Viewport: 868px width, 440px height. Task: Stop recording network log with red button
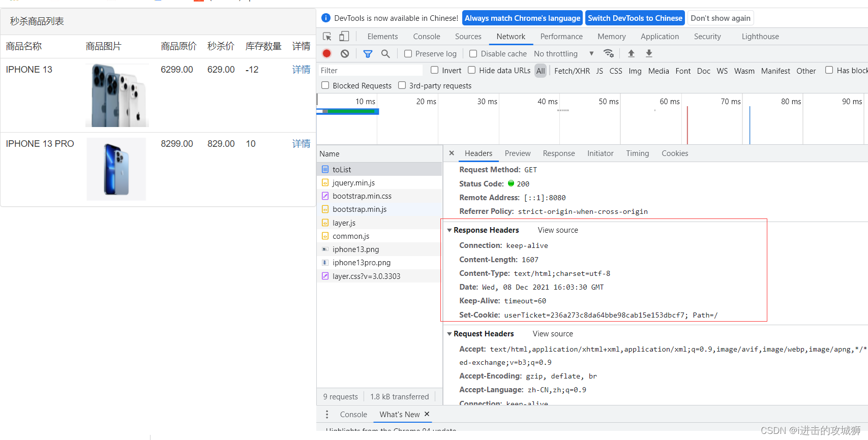coord(327,53)
